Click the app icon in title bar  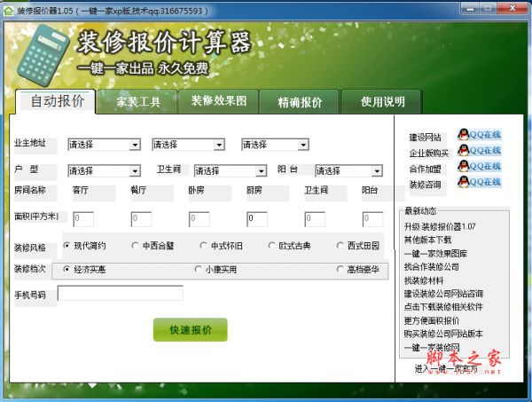pyautogui.click(x=9, y=9)
